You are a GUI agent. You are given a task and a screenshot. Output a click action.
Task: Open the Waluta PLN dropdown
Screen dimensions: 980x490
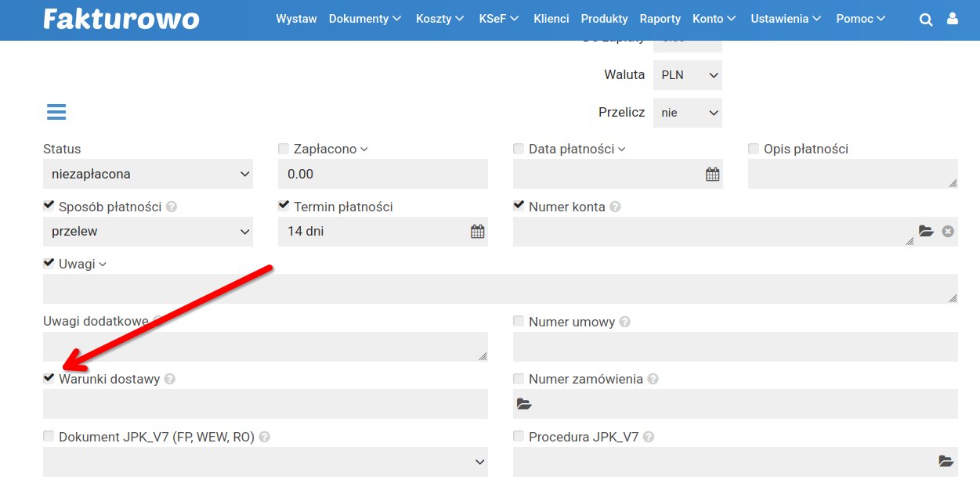click(688, 75)
